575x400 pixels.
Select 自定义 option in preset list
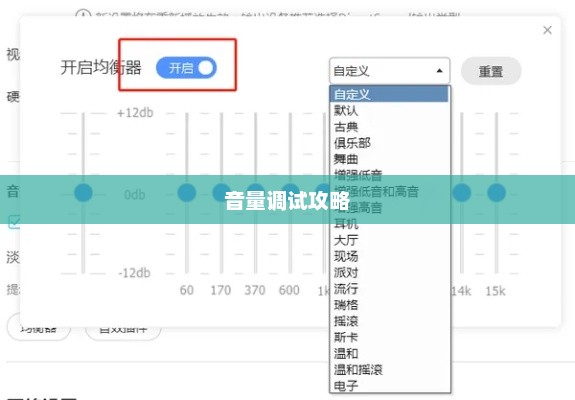(389, 94)
